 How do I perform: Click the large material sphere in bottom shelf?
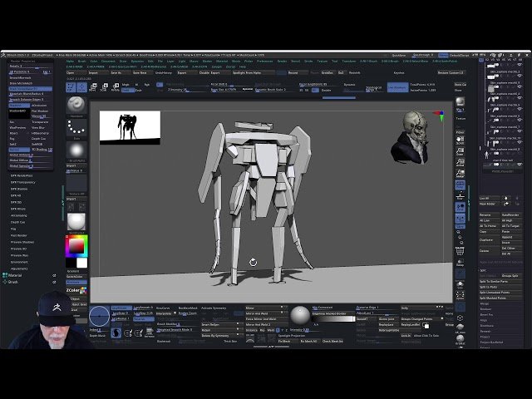(300, 316)
